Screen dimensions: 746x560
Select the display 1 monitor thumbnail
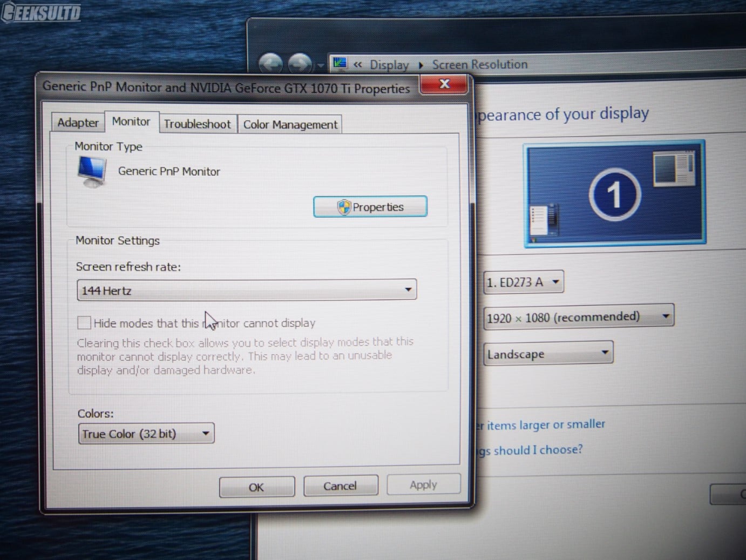[x=614, y=194]
